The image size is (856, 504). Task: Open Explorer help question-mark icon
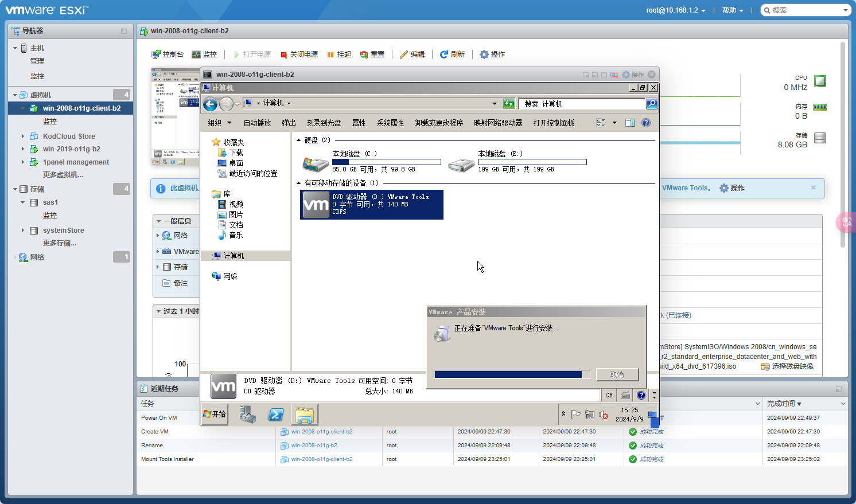pyautogui.click(x=646, y=123)
